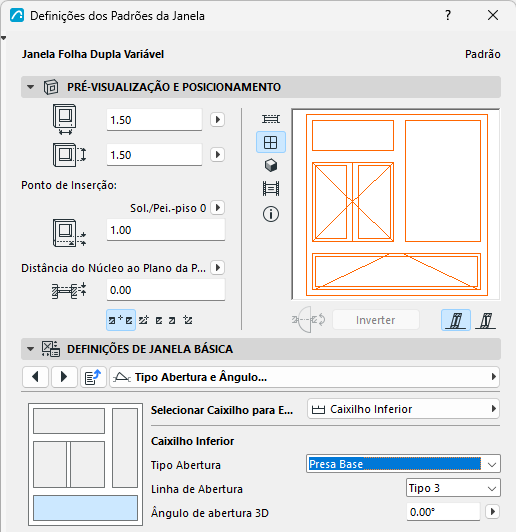
Task: Open the Tipo Abertura Presa Base dropdown
Action: (x=403, y=464)
